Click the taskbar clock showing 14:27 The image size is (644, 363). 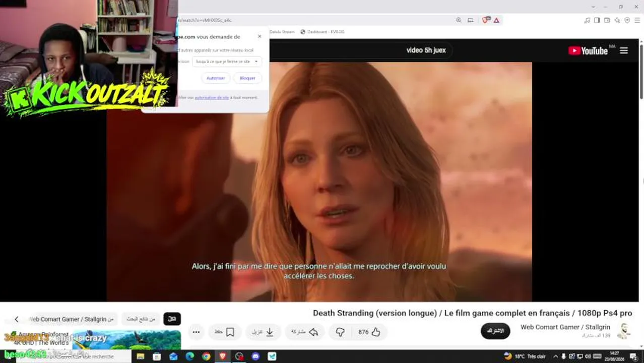(614, 356)
